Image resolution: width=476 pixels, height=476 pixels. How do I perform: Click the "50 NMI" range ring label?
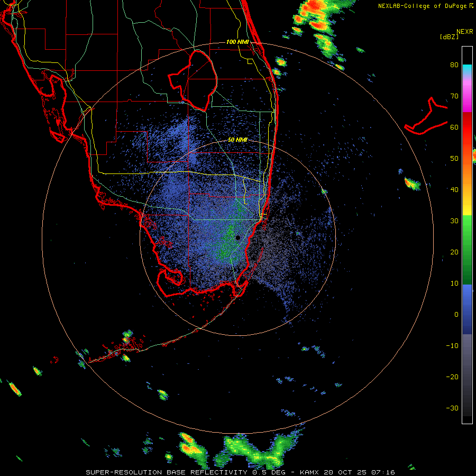click(237, 140)
